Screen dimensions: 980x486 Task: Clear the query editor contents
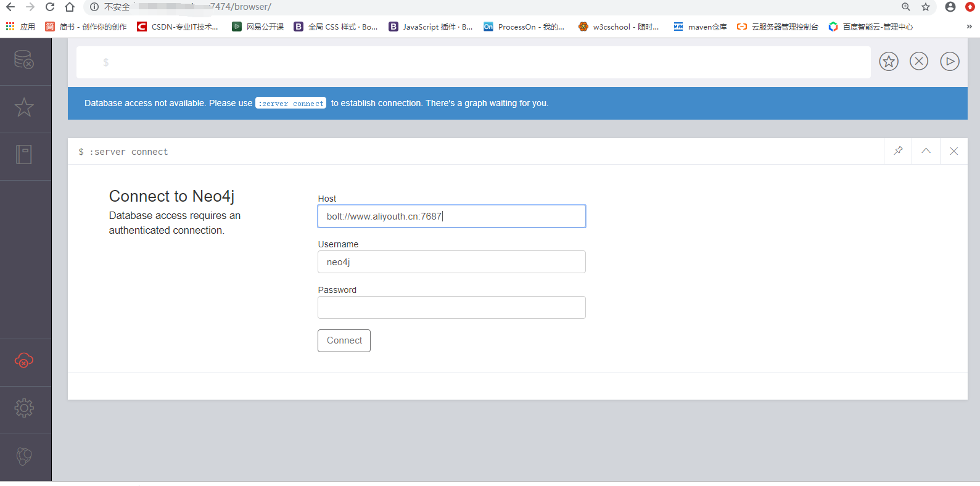click(919, 61)
